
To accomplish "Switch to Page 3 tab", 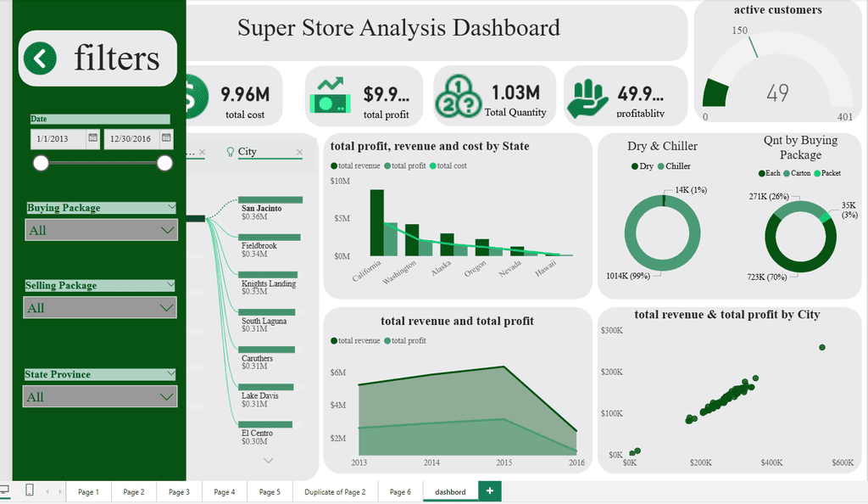I will coord(179,491).
